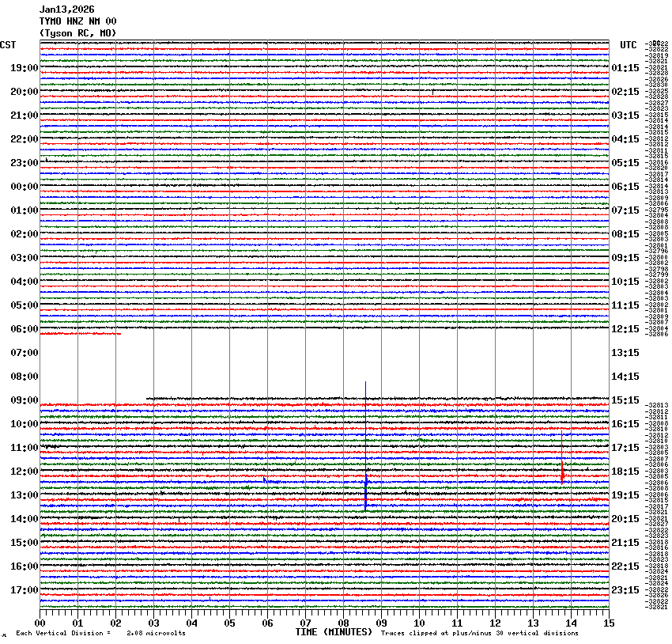Select the 23:15 UTC time label

point(625,590)
